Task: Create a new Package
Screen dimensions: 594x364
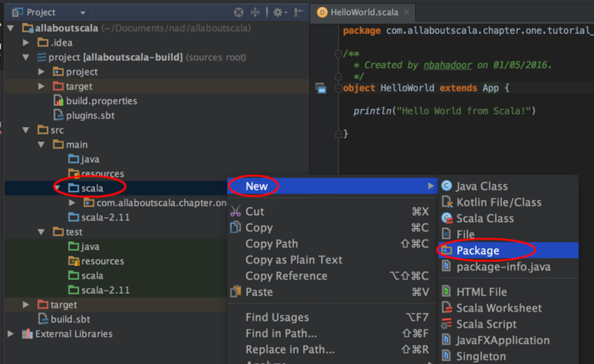Action: pyautogui.click(x=508, y=250)
